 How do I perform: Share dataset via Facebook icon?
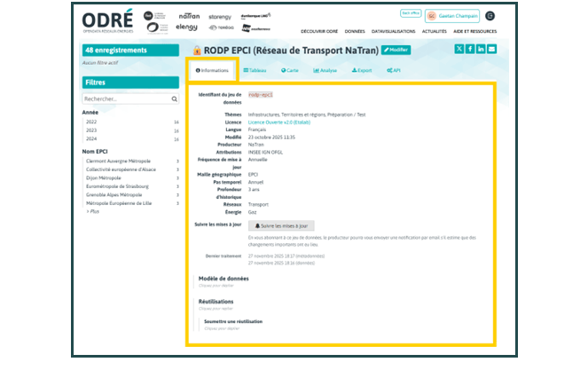click(470, 49)
